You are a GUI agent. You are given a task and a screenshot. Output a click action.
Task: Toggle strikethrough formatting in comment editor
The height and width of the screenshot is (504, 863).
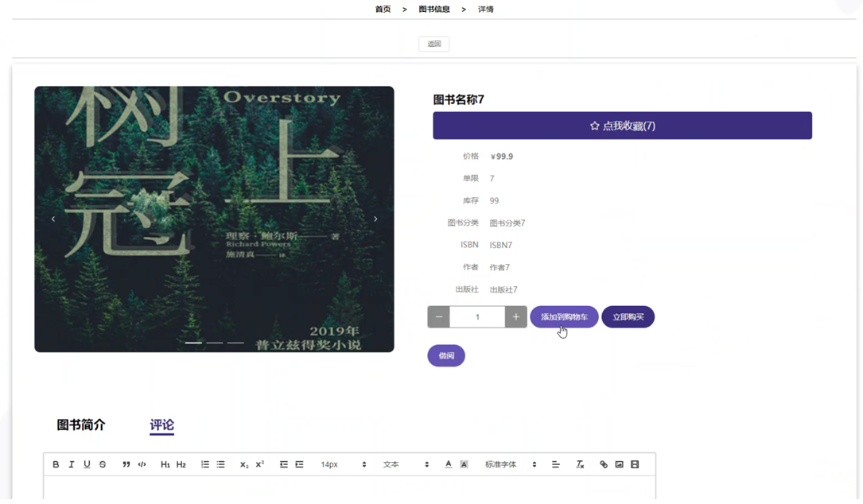[103, 464]
